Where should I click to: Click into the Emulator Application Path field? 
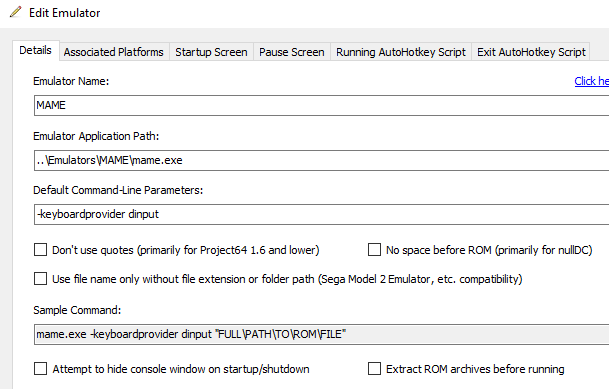321,160
